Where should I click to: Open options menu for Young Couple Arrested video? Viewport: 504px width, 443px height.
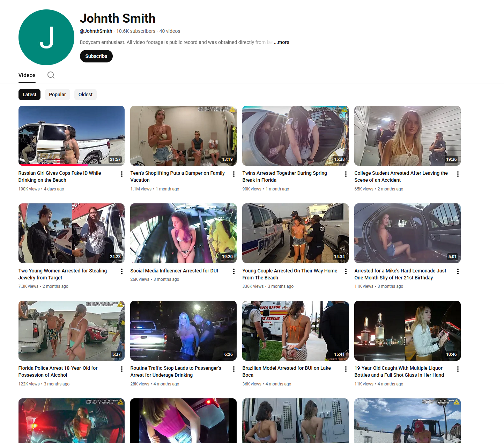tap(346, 271)
